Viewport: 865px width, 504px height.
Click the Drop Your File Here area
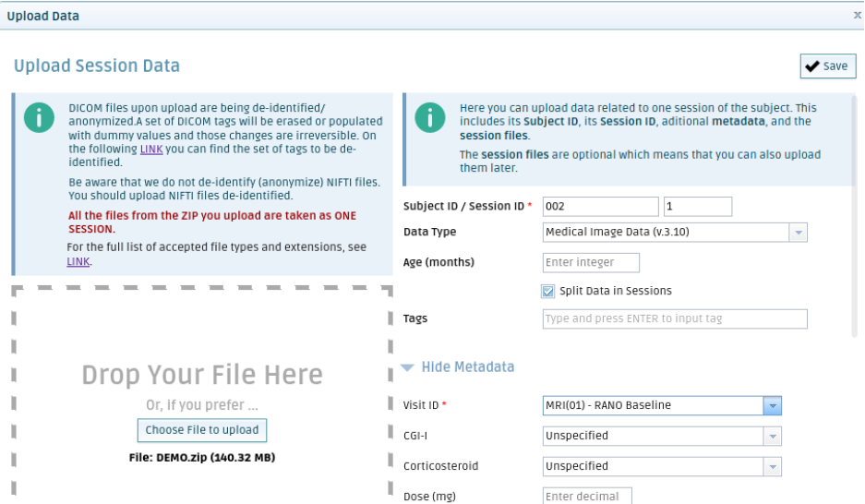click(202, 375)
